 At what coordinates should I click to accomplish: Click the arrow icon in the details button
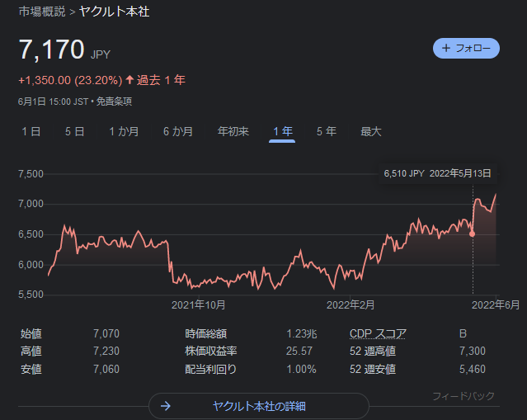166,406
